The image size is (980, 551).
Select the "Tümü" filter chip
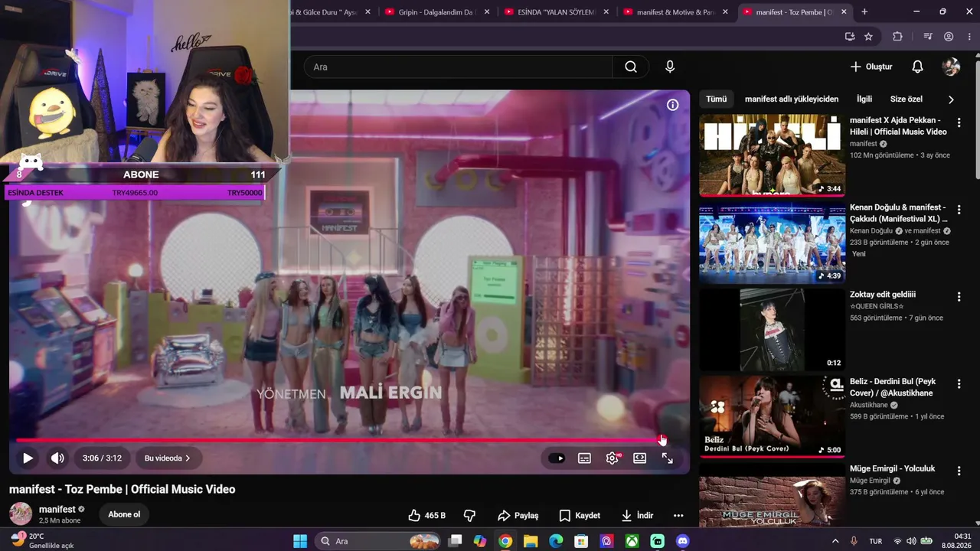pos(716,99)
